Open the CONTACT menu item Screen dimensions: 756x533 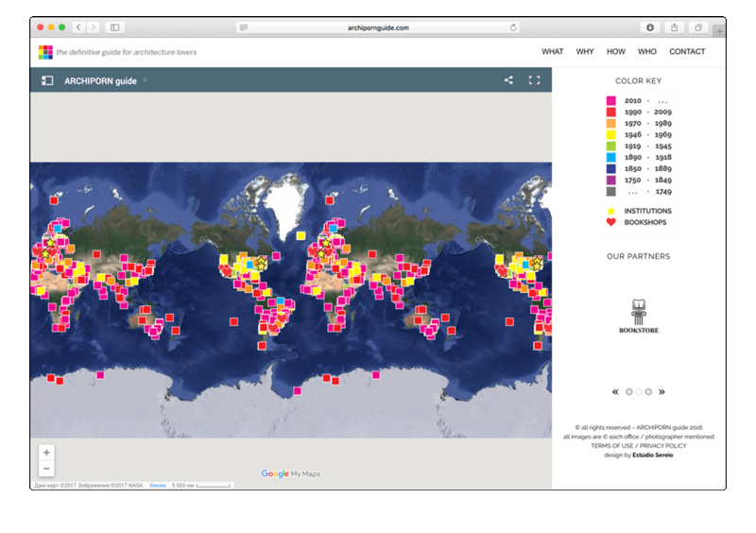pos(687,52)
